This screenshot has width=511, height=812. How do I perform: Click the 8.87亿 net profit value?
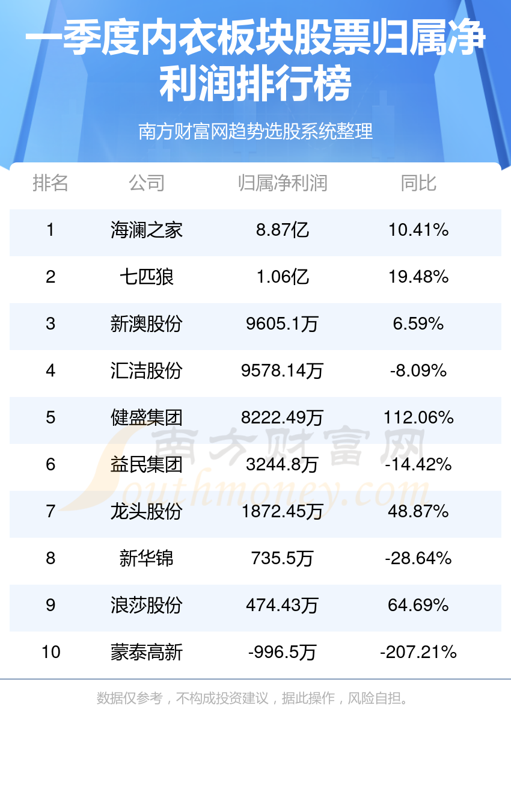(x=282, y=230)
